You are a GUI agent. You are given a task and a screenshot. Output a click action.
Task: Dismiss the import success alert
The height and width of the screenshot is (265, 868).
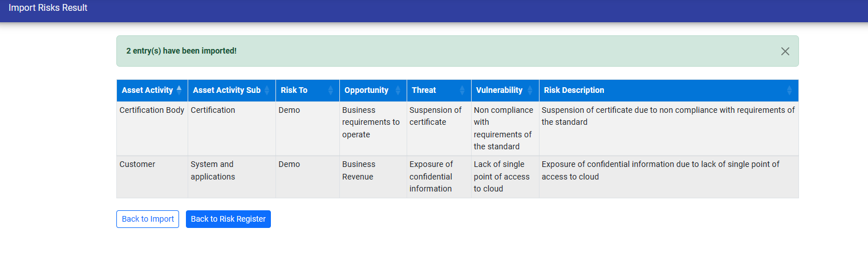(x=785, y=51)
